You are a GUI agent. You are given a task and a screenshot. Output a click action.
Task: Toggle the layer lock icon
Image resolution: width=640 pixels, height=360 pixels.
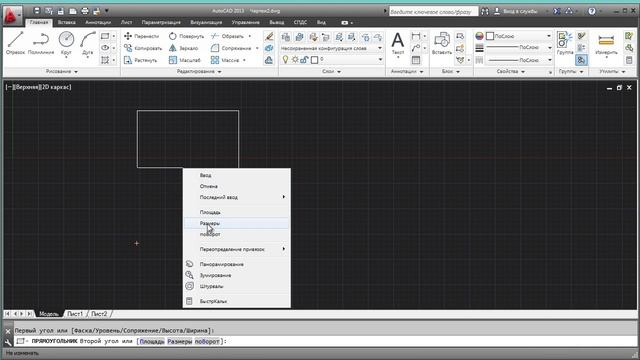pyautogui.click(x=304, y=60)
